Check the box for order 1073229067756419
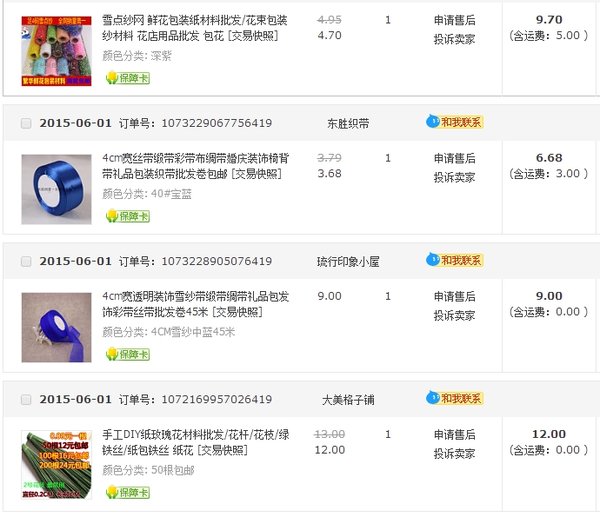This screenshot has height=517, width=600. [x=26, y=123]
